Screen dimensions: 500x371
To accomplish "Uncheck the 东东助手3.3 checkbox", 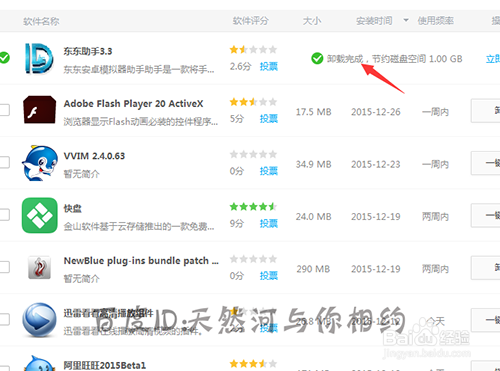I will (4, 58).
